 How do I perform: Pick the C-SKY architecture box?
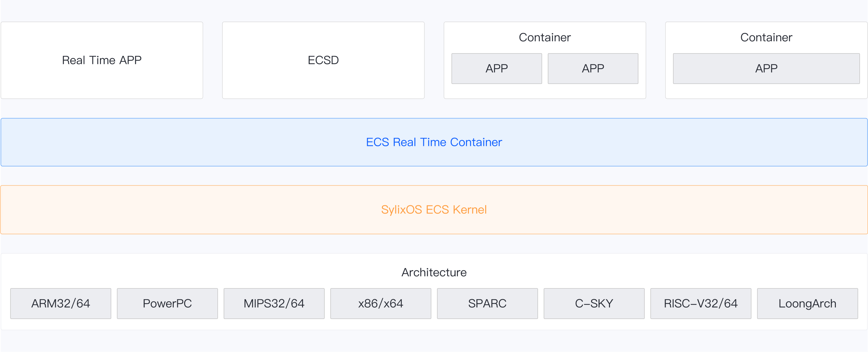(x=594, y=303)
